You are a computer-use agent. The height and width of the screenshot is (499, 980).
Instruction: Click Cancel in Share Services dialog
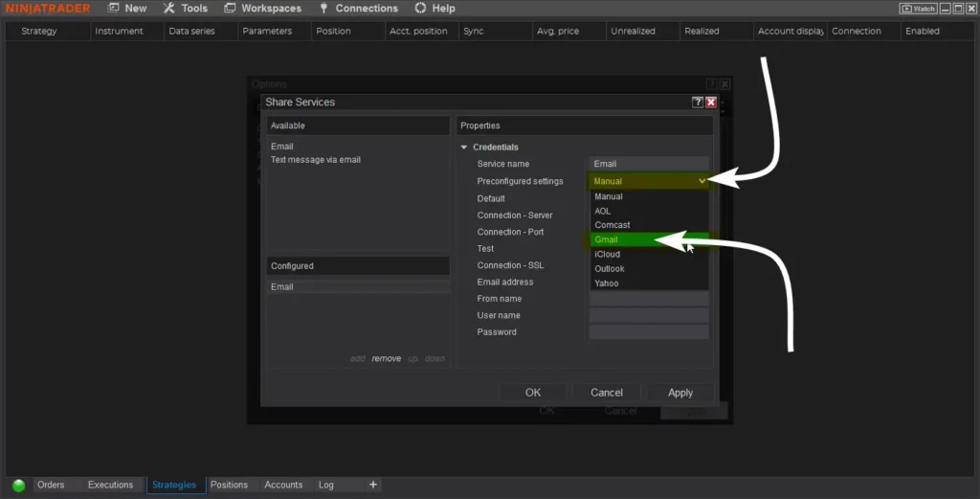click(x=606, y=392)
